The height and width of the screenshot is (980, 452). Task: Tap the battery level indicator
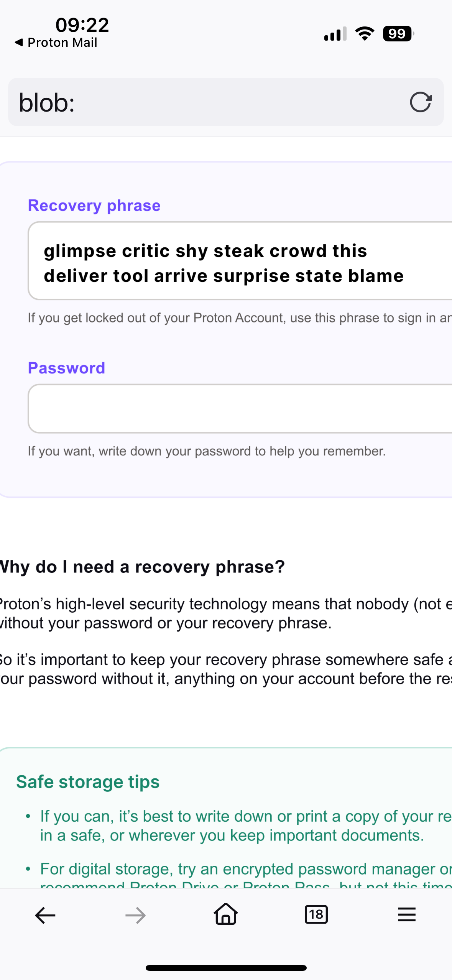click(x=398, y=34)
